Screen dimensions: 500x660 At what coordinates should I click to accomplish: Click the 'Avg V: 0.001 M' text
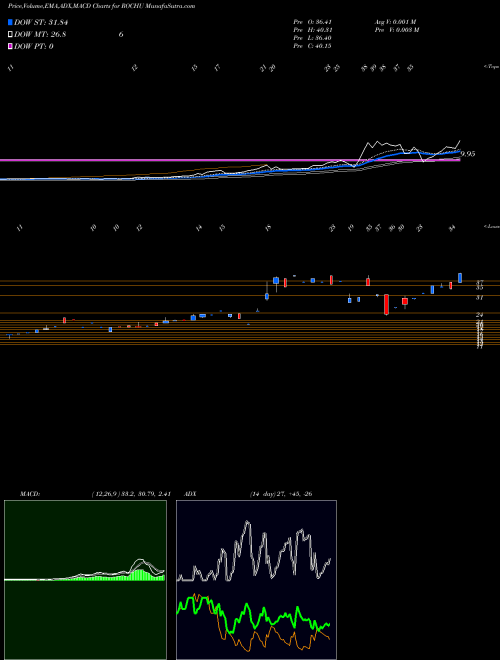[395, 21]
